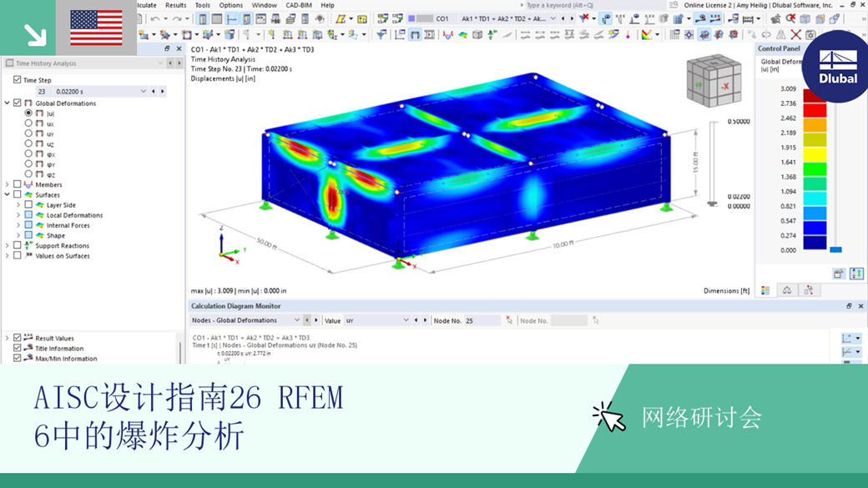Expand the Internal Forces node
The height and width of the screenshot is (488, 868).
pos(18,225)
